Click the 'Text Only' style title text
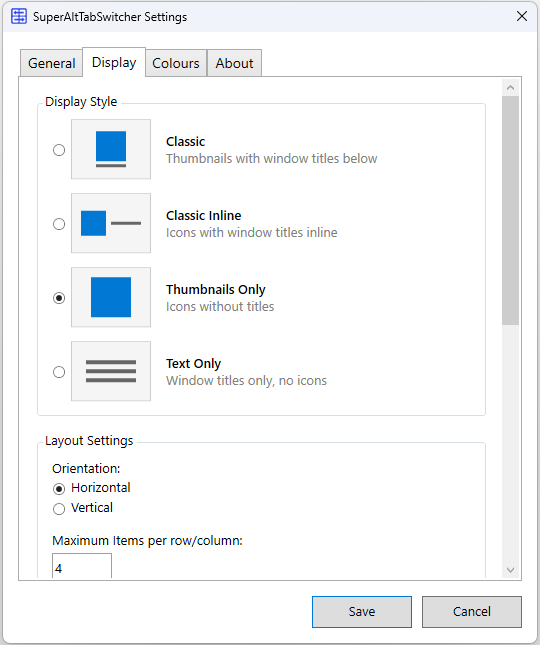The height and width of the screenshot is (645, 540). [x=193, y=364]
